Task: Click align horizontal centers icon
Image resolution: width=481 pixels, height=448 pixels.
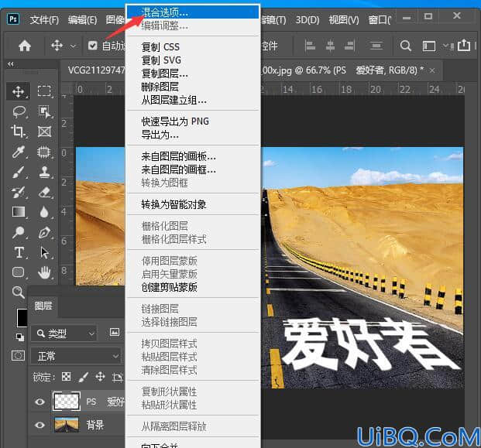Action: point(330,46)
